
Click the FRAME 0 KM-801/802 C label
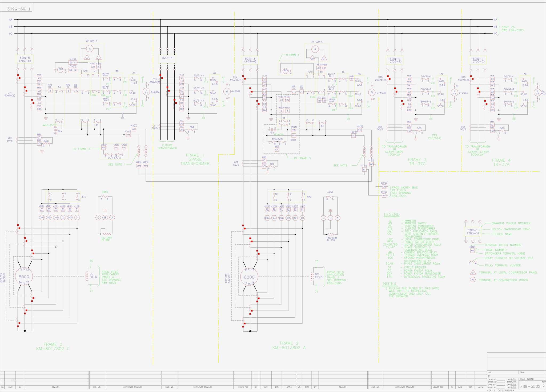(53, 346)
